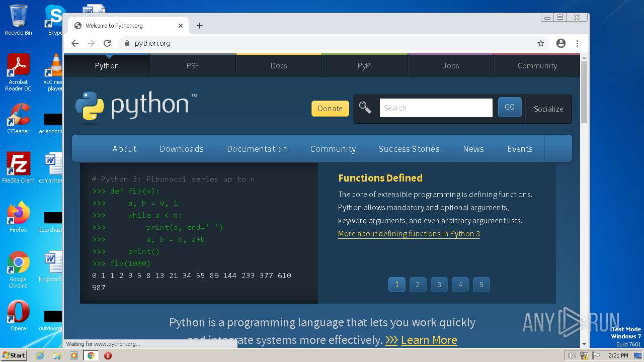Open the PyPI top tab

[x=365, y=65]
